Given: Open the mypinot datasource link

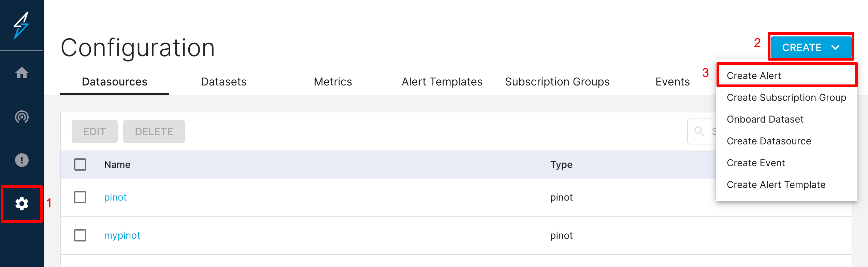Looking at the screenshot, I should (x=122, y=235).
